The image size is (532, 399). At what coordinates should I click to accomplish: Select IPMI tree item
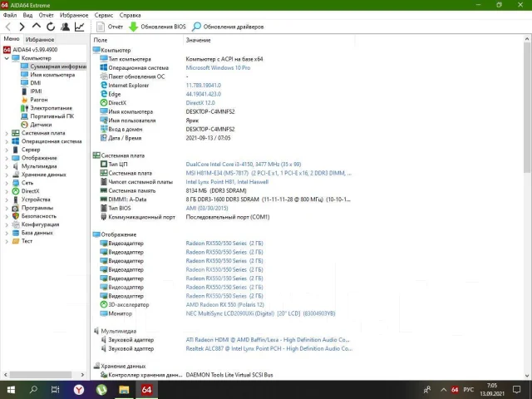32,91
